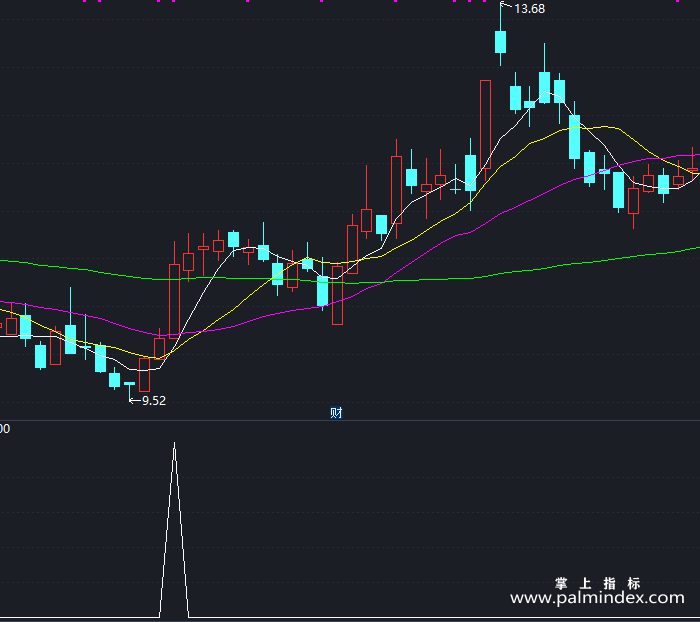Click the 财 marker below the candles
This screenshot has height=622, width=700.
336,413
